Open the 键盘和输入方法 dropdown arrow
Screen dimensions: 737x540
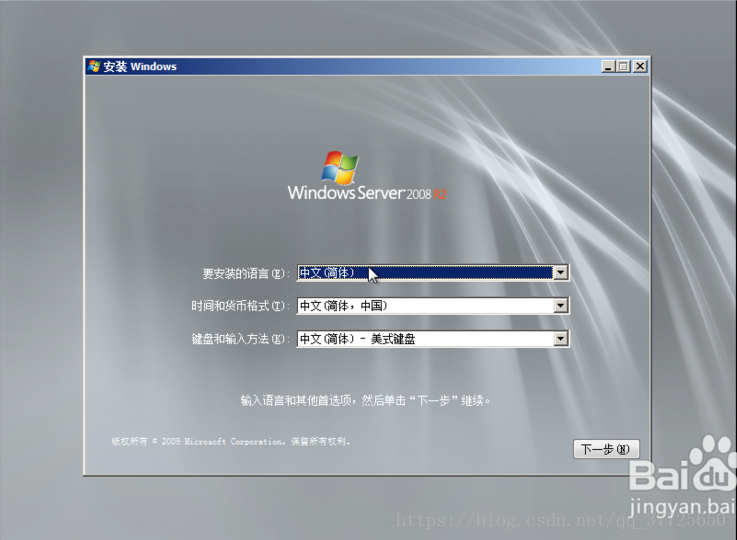(x=560, y=339)
